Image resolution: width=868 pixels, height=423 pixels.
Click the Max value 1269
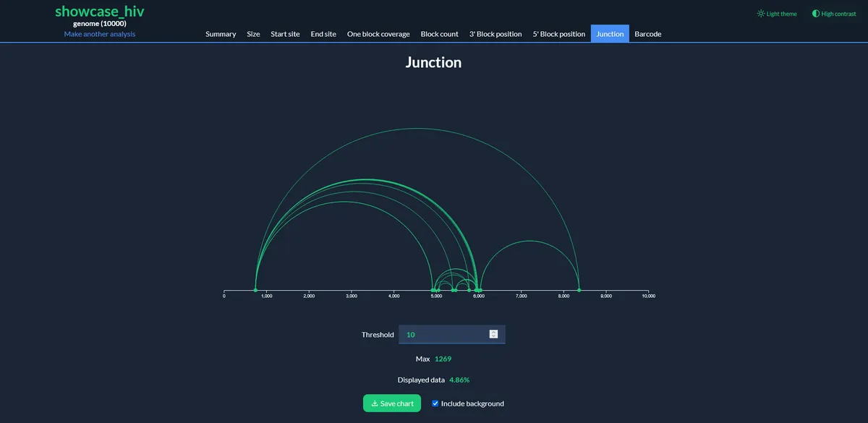pos(443,359)
